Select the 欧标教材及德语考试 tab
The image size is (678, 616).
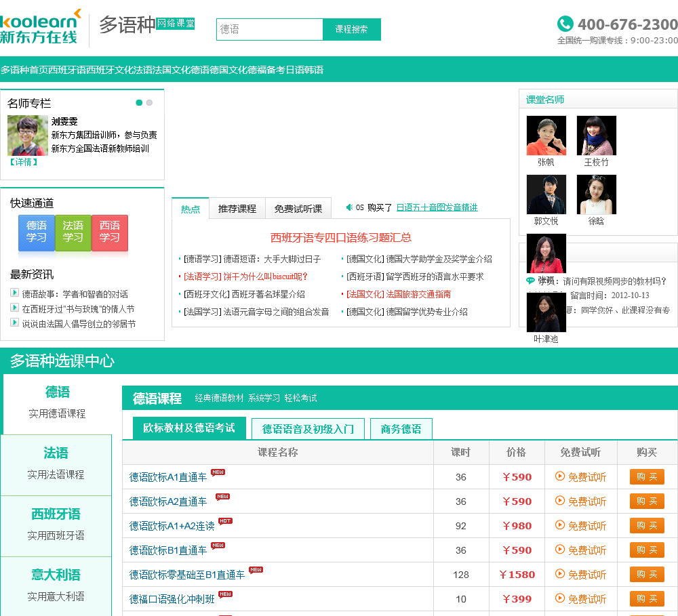(189, 428)
